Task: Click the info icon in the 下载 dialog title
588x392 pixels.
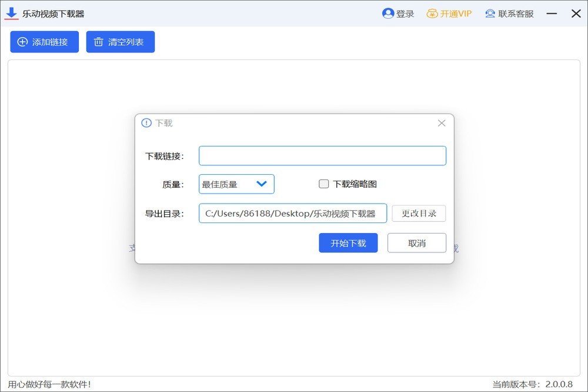Action: pyautogui.click(x=145, y=123)
